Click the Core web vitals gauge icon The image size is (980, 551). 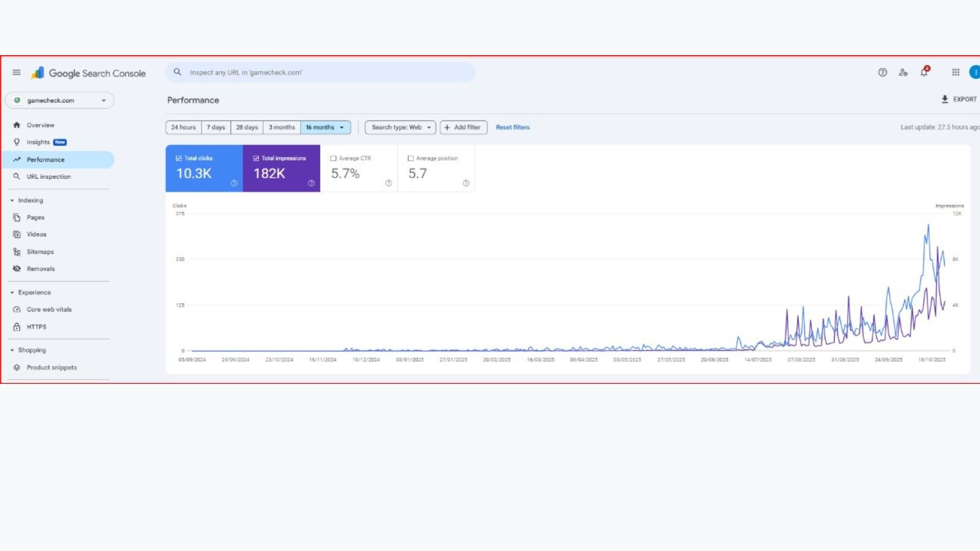click(17, 309)
